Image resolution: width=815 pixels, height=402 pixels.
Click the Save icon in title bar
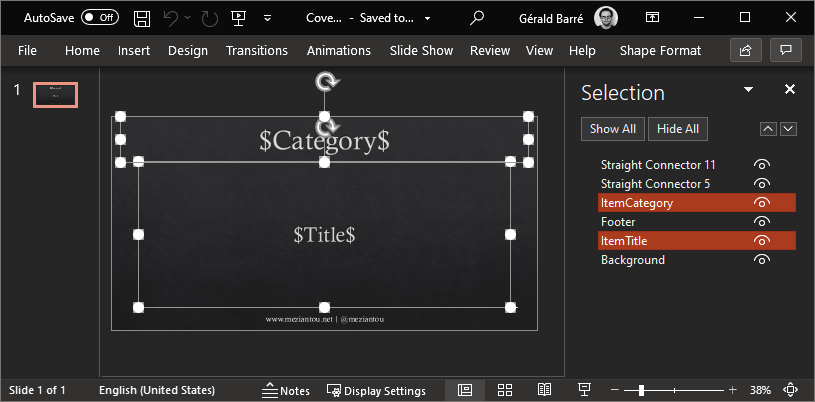(x=142, y=18)
